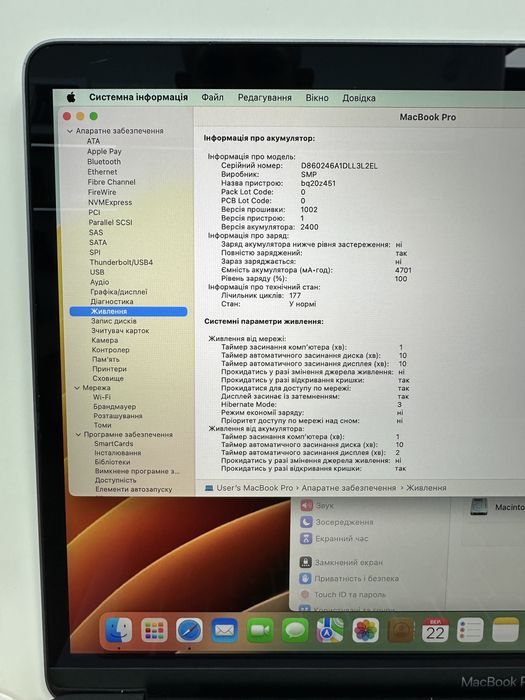
Task: Launch Launchpad from the Dock
Action: (154, 630)
